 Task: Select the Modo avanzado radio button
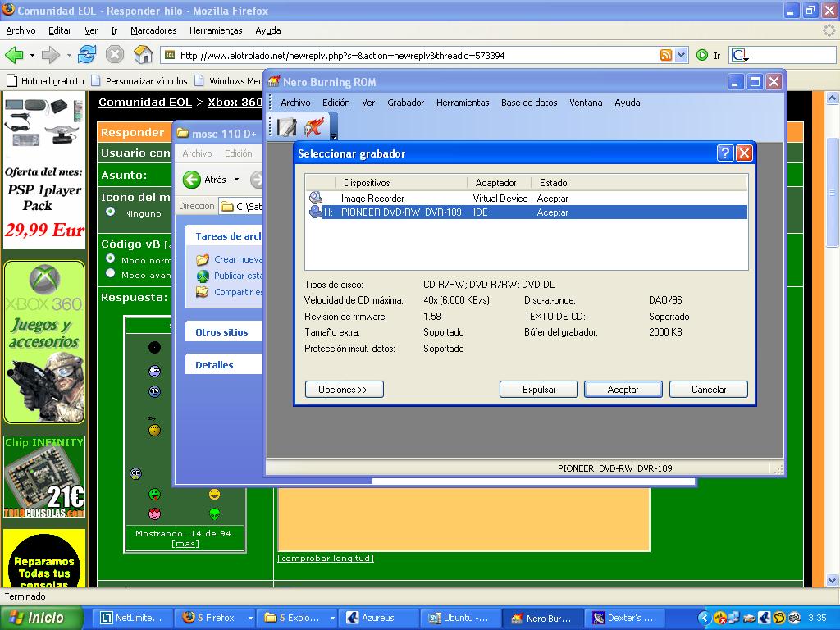pos(110,273)
